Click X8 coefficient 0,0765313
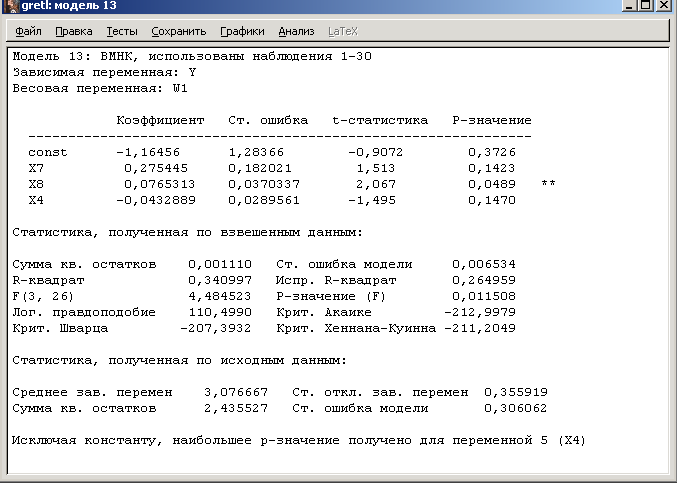The width and height of the screenshot is (677, 483). point(160,184)
